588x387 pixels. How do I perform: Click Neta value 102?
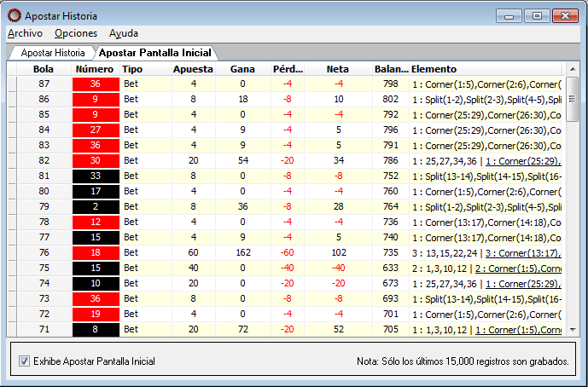tap(339, 252)
